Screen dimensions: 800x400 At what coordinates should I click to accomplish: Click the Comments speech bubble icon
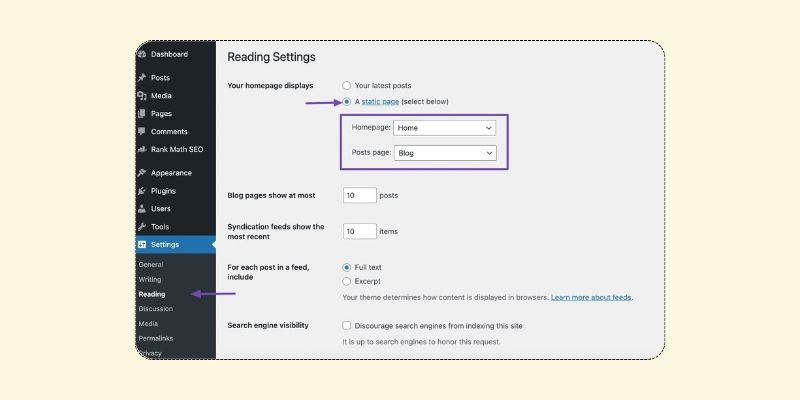click(142, 132)
